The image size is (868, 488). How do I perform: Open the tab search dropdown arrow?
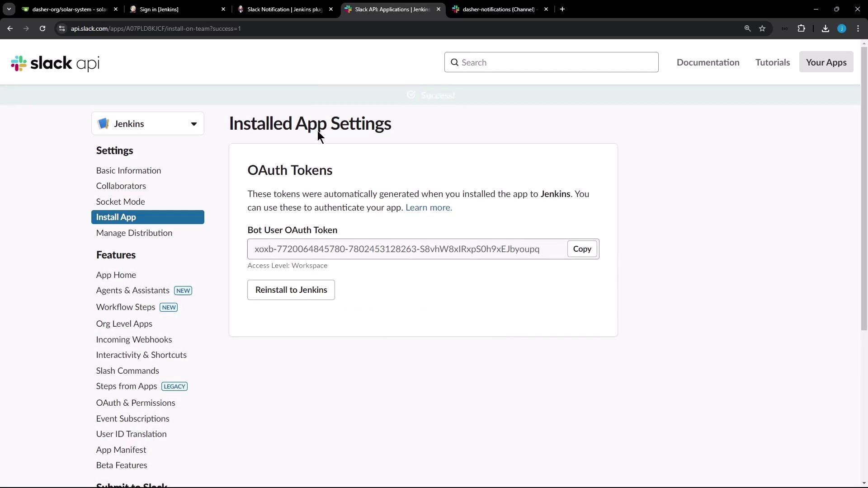[x=9, y=9]
